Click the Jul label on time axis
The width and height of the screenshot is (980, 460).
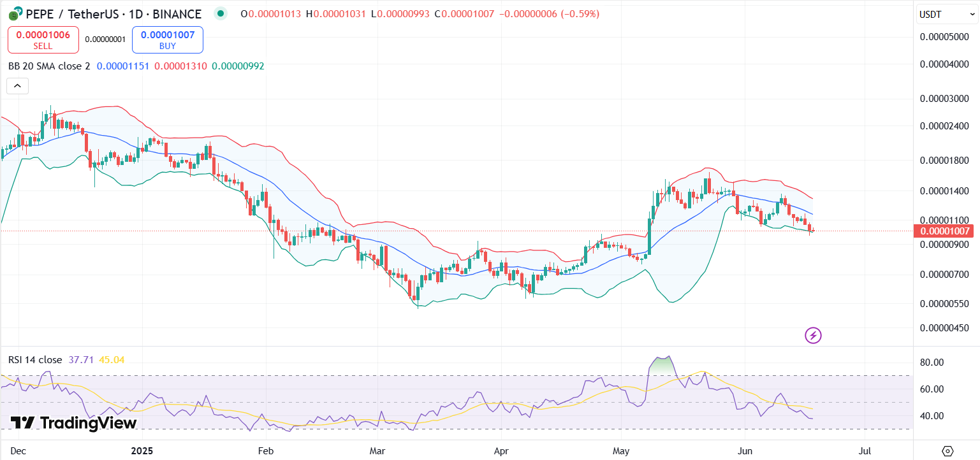click(x=865, y=451)
